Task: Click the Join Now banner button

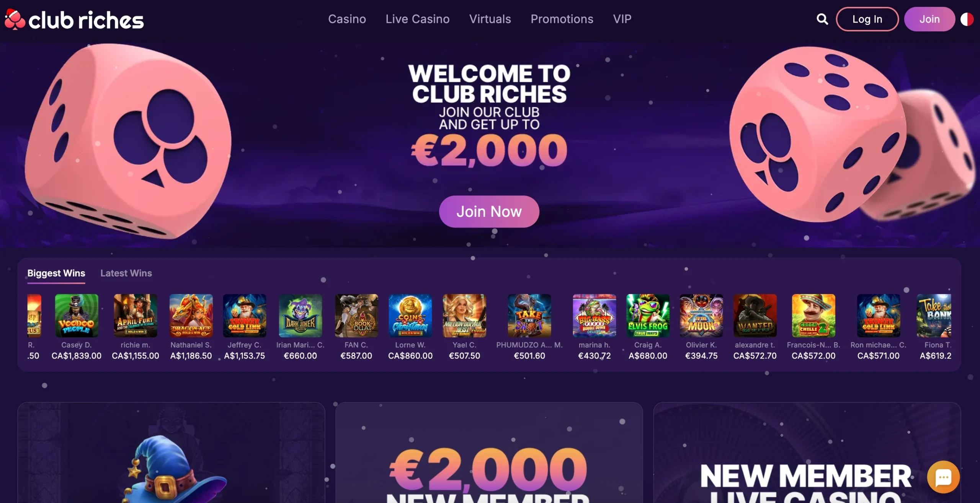Action: 489,212
